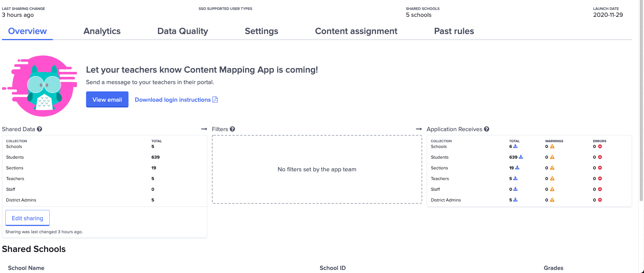Image resolution: width=644 pixels, height=273 pixels.
Task: Click the Grades column header
Action: [x=553, y=268]
